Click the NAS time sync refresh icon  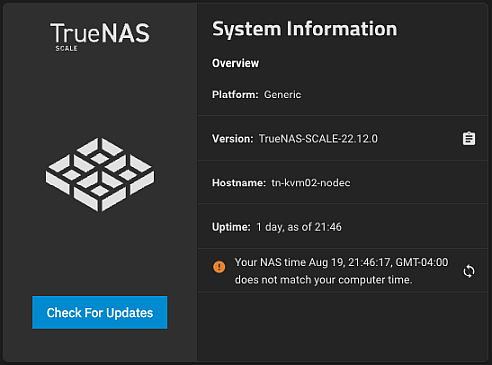[x=469, y=271]
